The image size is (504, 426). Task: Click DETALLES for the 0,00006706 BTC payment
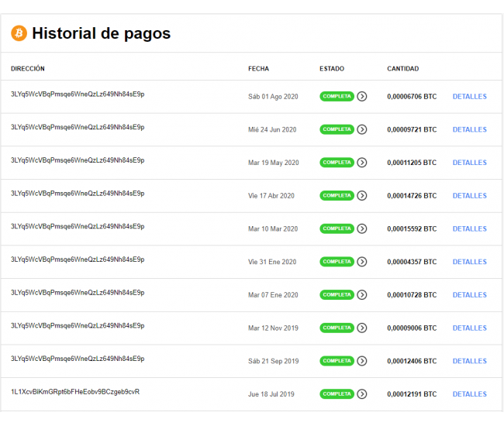pos(470,96)
